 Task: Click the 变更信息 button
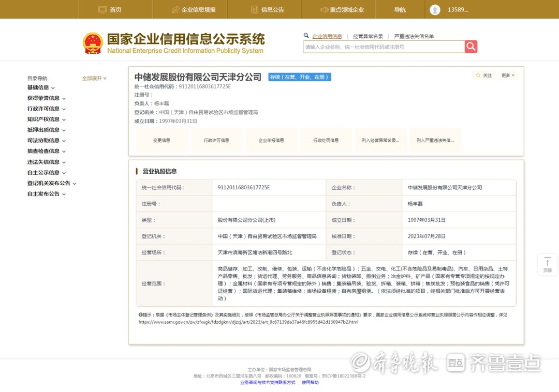pos(161,140)
